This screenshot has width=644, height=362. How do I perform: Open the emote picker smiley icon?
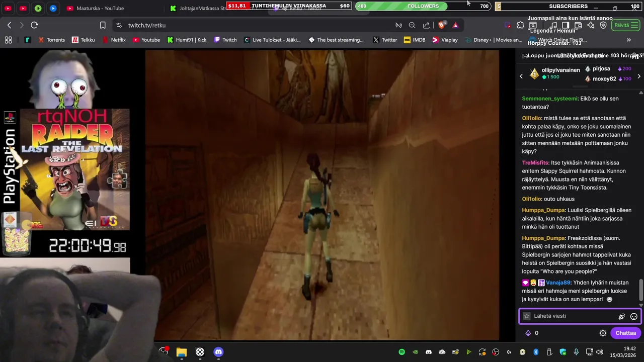tap(634, 316)
